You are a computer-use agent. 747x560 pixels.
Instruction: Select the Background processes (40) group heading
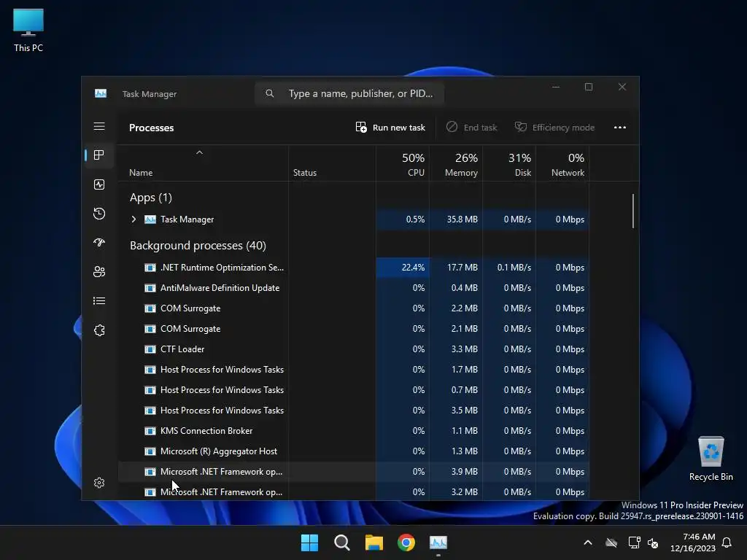coord(198,245)
